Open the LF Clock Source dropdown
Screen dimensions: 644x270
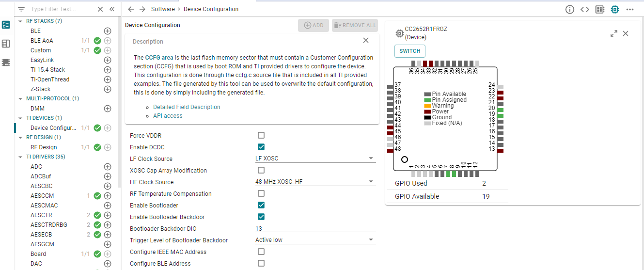315,159
